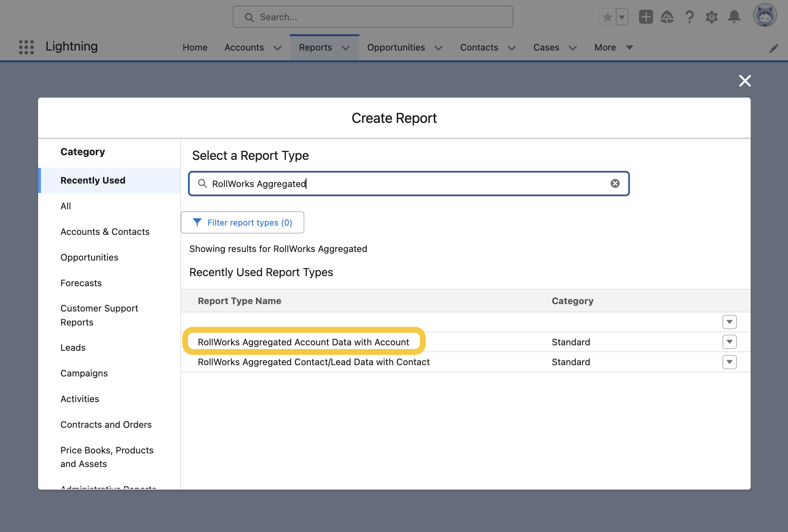Open the More navigation menu
788x532 pixels.
coord(613,47)
